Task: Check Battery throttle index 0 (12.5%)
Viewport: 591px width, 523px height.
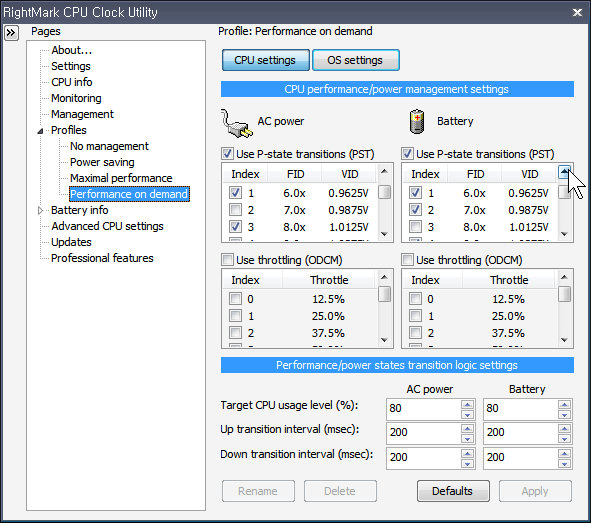Action: click(x=415, y=299)
